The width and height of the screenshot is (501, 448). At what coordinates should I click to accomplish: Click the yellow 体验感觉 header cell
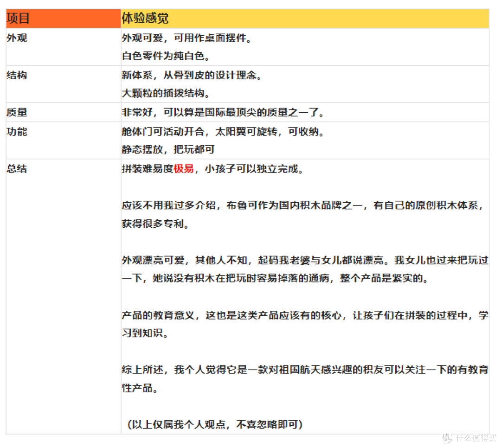tap(305, 19)
